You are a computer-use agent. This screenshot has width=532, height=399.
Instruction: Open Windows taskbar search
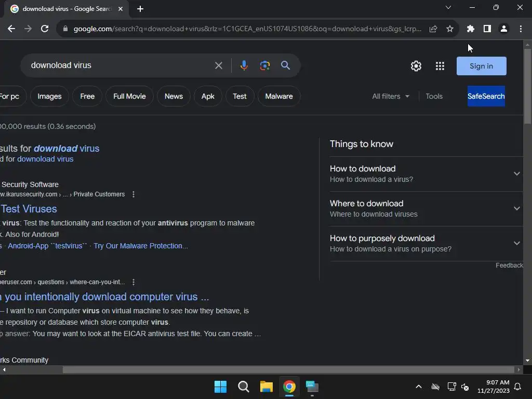pos(244,387)
